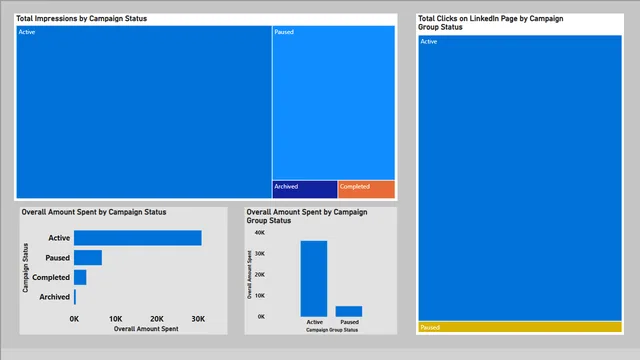Select the Active block in Total Impressions treemap
Image resolution: width=640 pixels, height=360 pixels.
coord(144,112)
